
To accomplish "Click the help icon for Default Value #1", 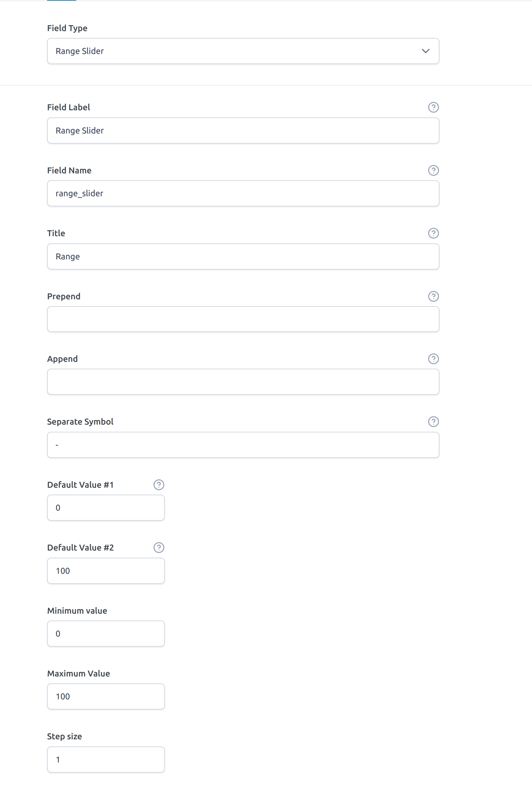I will pos(159,484).
